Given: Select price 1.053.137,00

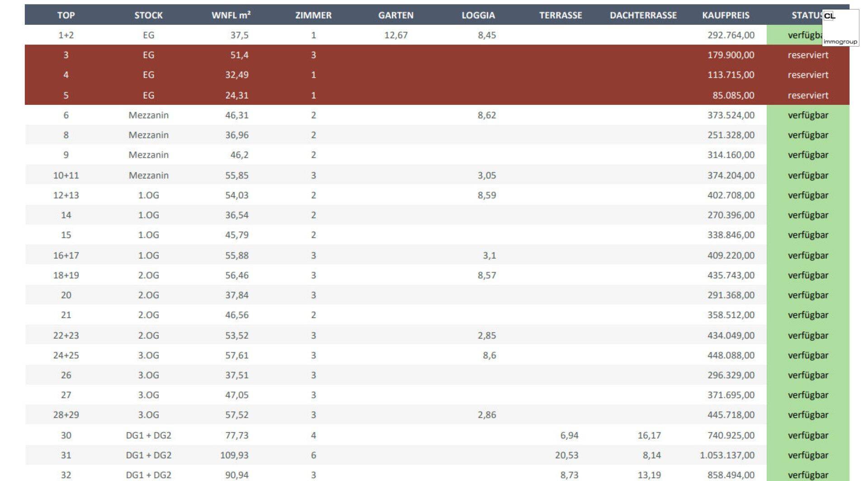Looking at the screenshot, I should point(727,455).
